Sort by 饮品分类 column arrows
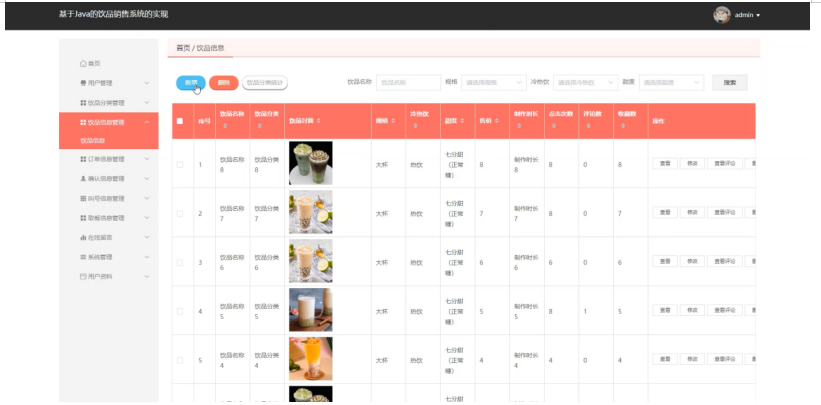The height and width of the screenshot is (405, 821). click(x=260, y=126)
